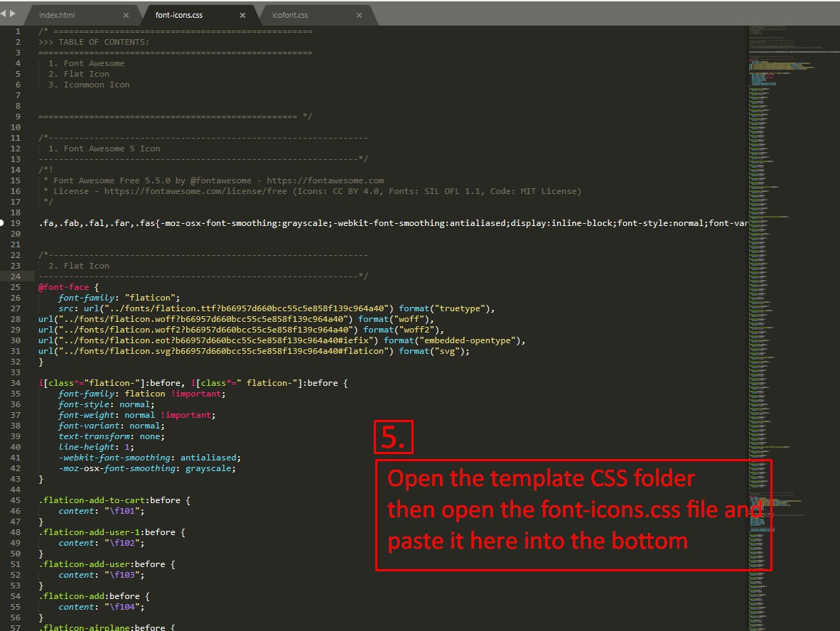Place cursor on the @font-face rule
This screenshot has height=631, width=840.
tap(64, 287)
